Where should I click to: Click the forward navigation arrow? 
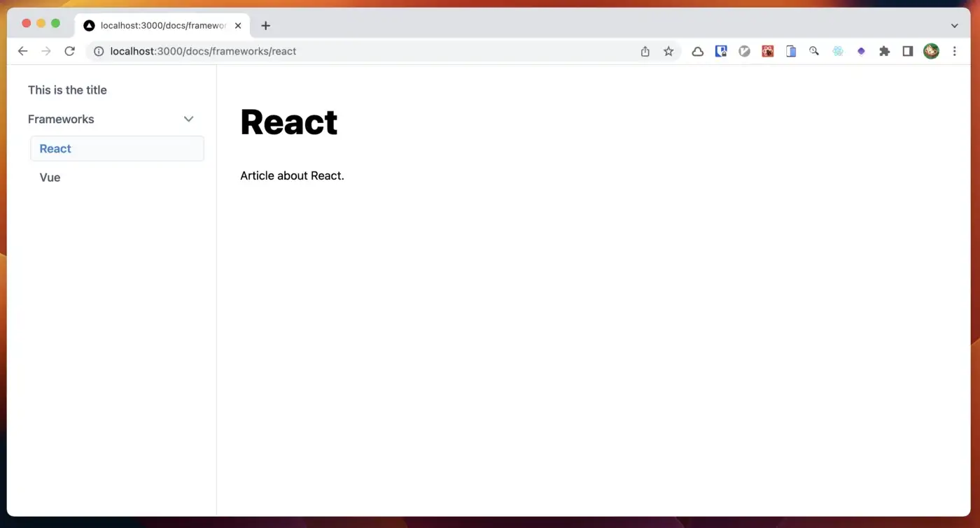click(46, 51)
